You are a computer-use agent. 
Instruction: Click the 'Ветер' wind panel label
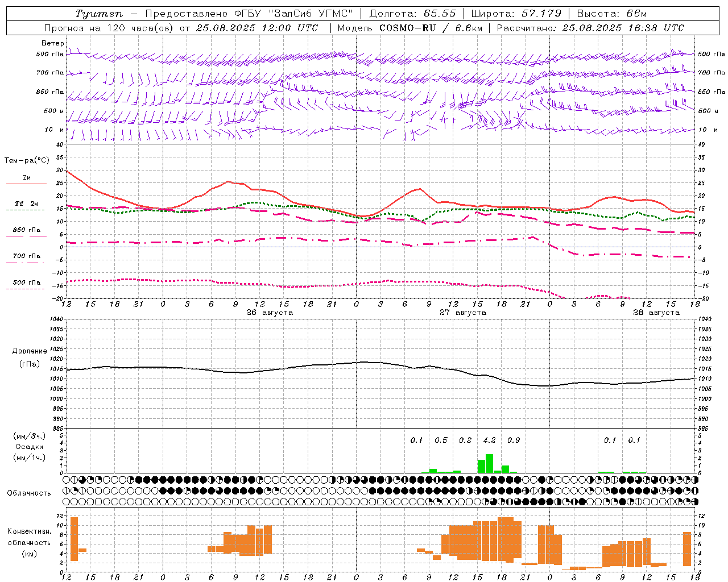pyautogui.click(x=52, y=43)
